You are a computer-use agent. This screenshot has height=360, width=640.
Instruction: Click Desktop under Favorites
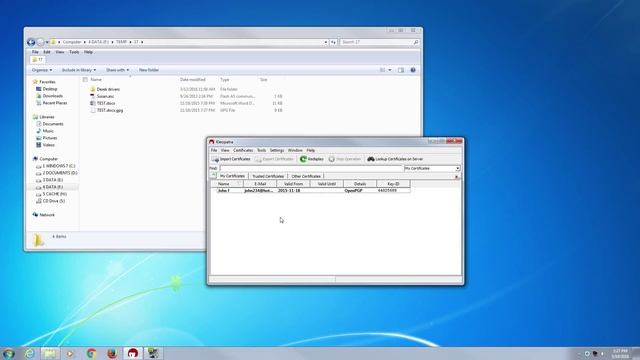click(x=50, y=89)
